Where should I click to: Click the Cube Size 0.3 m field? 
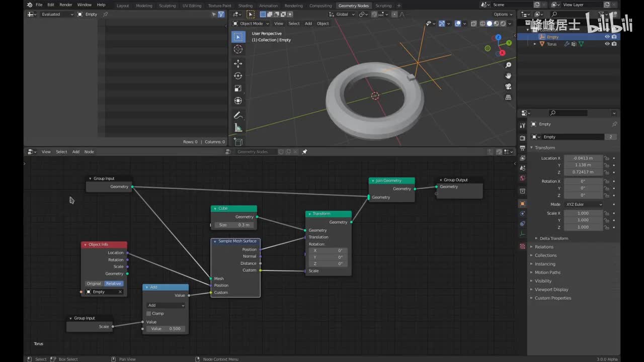(x=234, y=225)
